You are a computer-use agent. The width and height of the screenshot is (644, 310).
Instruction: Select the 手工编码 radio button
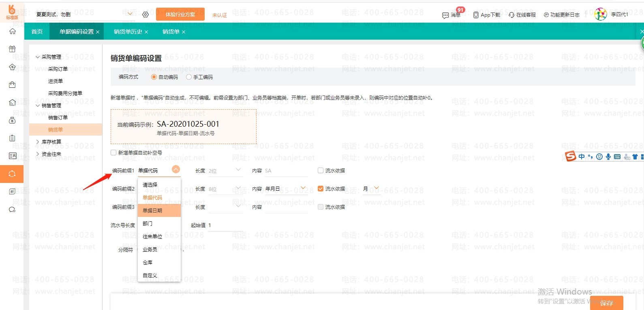pyautogui.click(x=189, y=77)
